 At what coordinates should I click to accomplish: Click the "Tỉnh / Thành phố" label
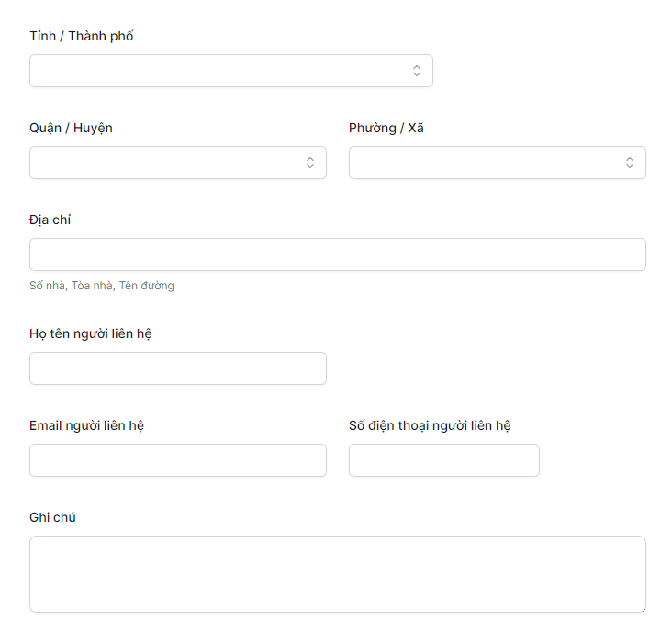(82, 37)
